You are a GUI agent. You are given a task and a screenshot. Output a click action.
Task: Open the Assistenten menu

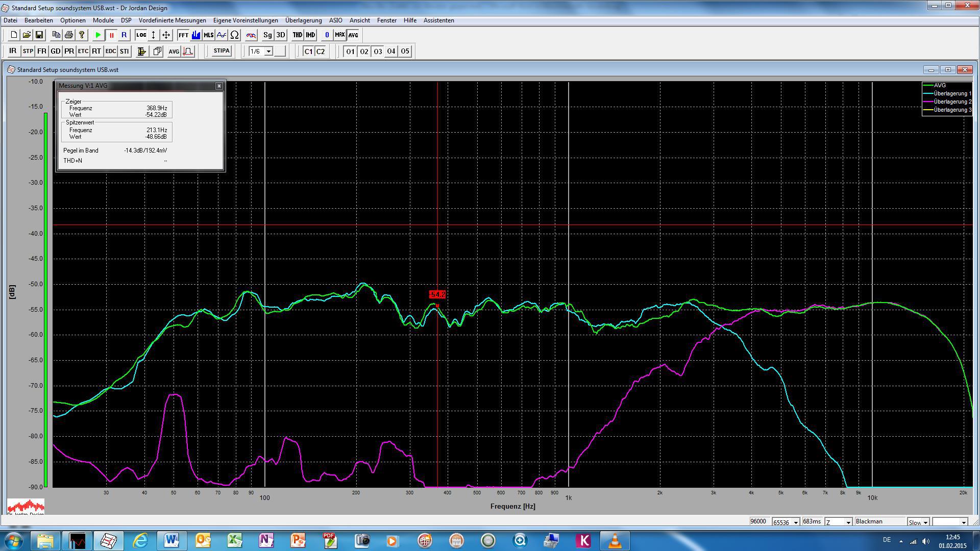pyautogui.click(x=439, y=20)
